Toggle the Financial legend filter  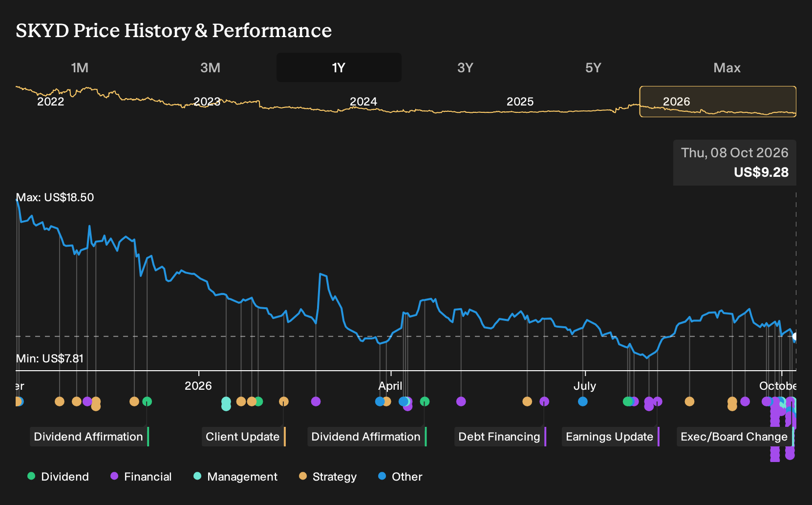click(x=141, y=477)
